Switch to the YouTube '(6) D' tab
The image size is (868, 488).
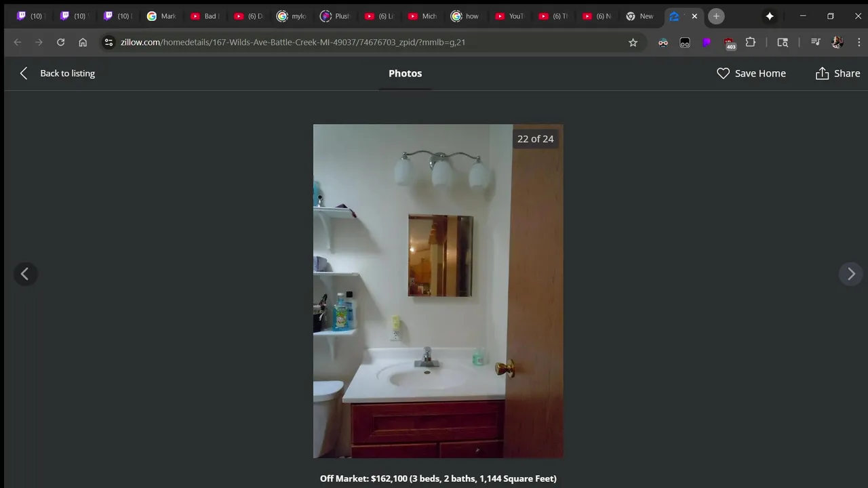click(x=249, y=16)
